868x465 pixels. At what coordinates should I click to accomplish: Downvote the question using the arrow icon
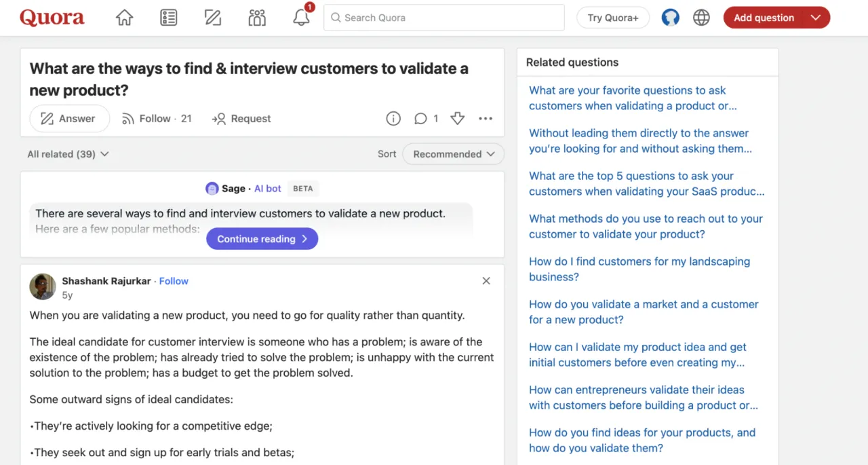coord(458,118)
